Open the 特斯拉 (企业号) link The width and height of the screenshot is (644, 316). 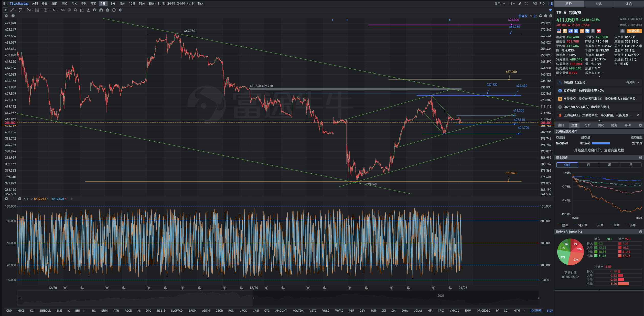(599, 82)
